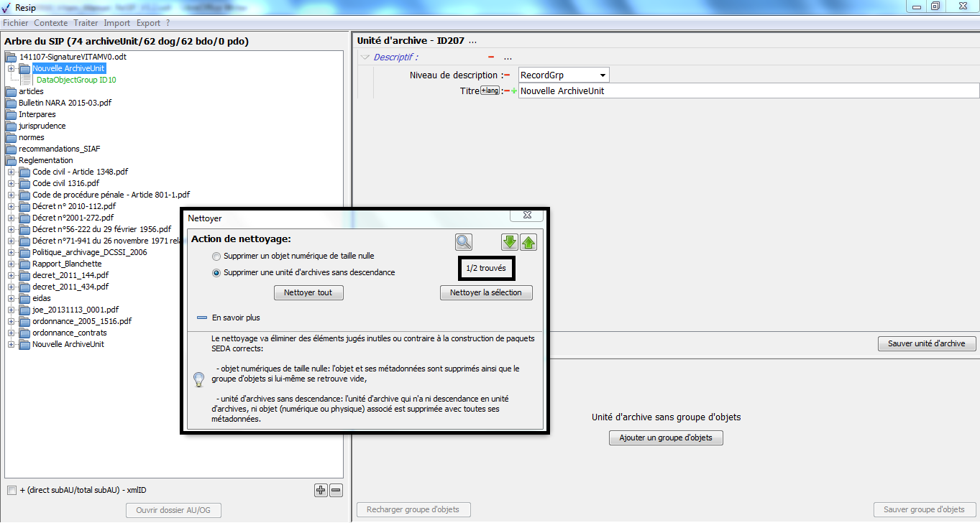The width and height of the screenshot is (980, 523).
Task: Open the Export menu
Action: click(x=148, y=23)
